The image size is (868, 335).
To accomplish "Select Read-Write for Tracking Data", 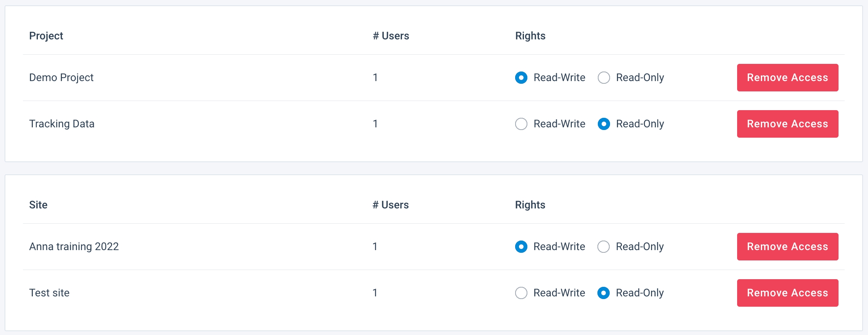I will [521, 124].
